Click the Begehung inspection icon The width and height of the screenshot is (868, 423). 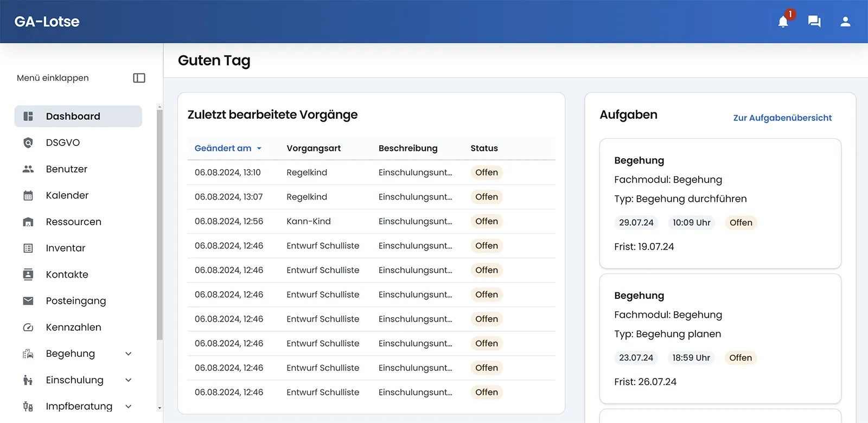(x=28, y=354)
